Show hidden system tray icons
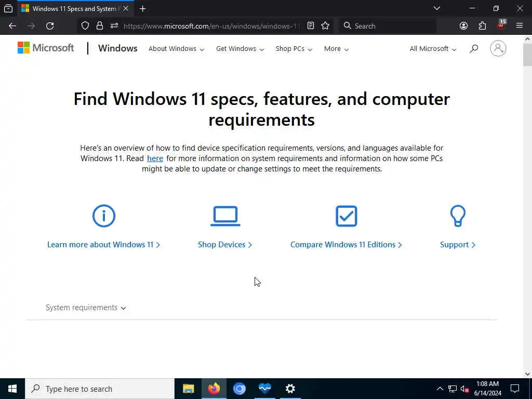The width and height of the screenshot is (532, 399). click(x=440, y=389)
